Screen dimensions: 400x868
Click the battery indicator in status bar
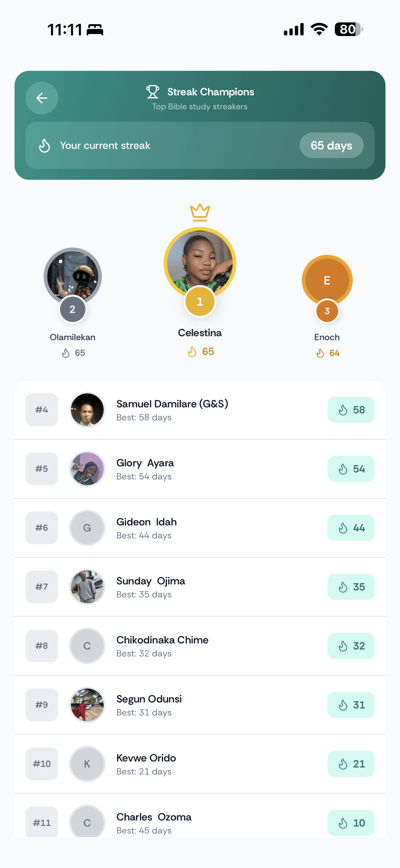[348, 29]
